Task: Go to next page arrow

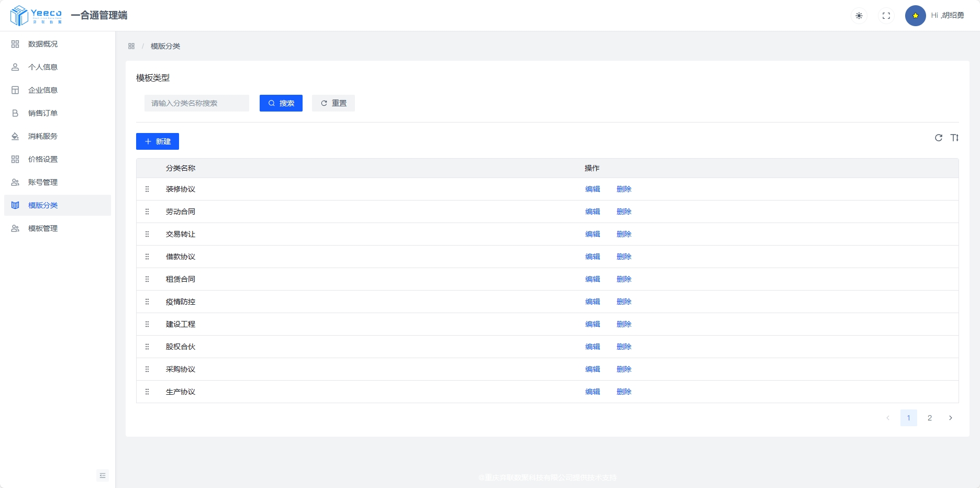Action: pos(951,418)
